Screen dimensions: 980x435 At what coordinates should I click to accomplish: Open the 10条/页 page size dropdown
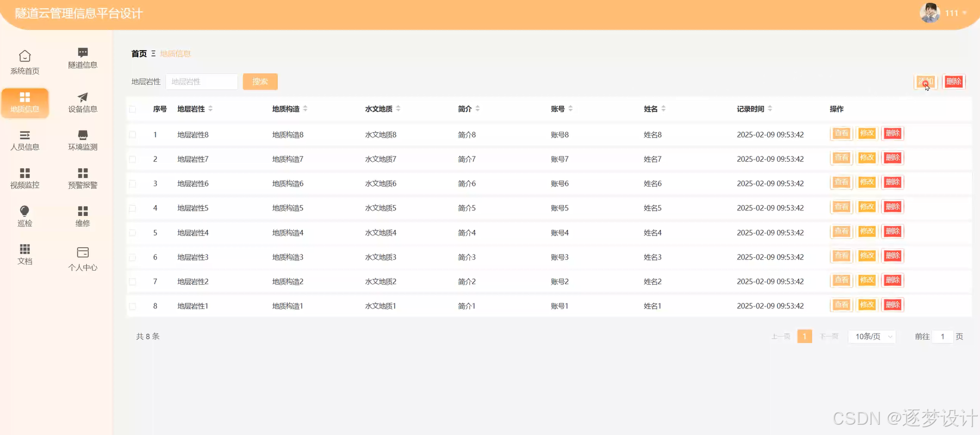pos(872,336)
